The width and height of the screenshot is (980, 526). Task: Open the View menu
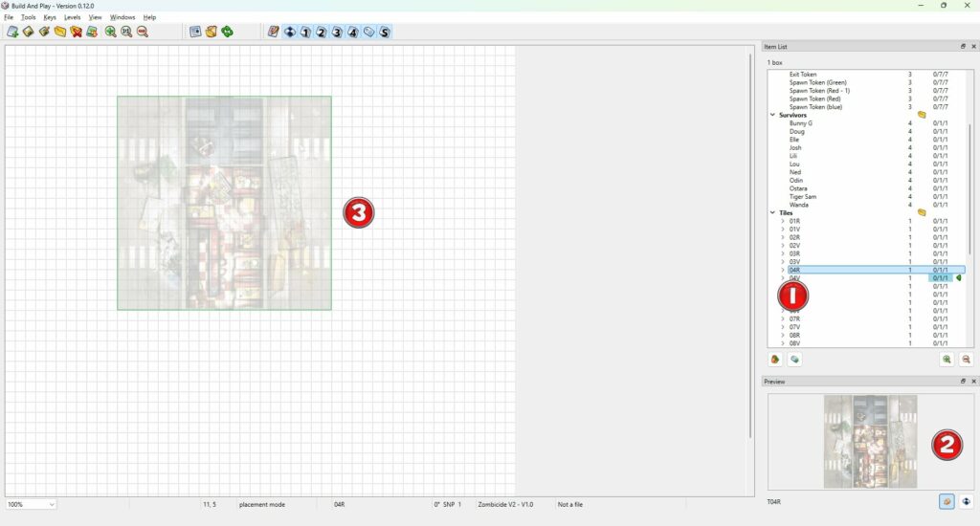pos(95,17)
